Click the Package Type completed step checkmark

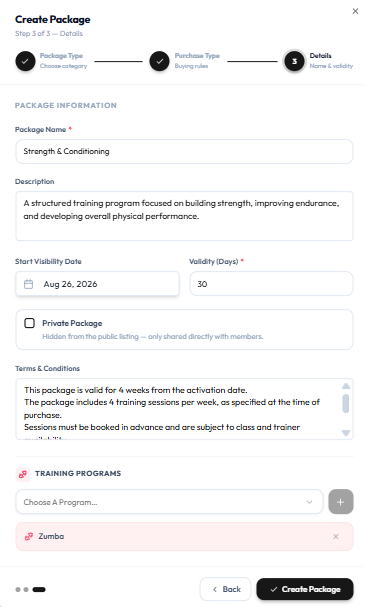pyautogui.click(x=25, y=61)
